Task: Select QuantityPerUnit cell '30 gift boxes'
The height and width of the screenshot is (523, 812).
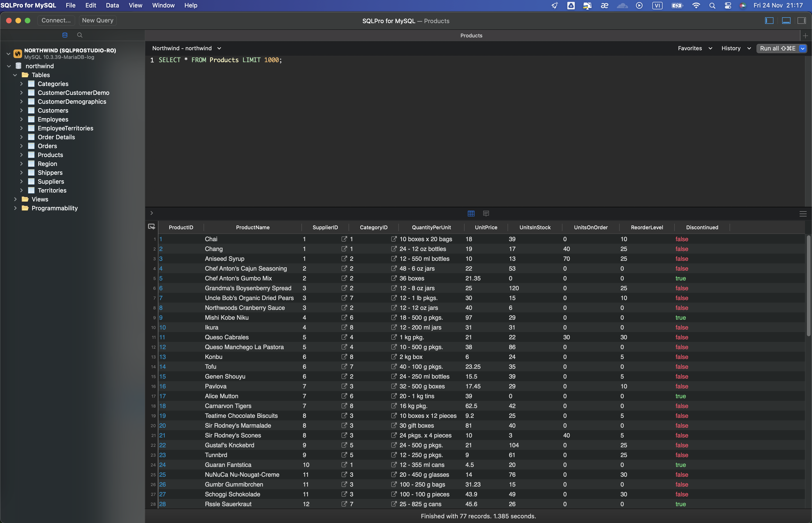Action: [417, 425]
